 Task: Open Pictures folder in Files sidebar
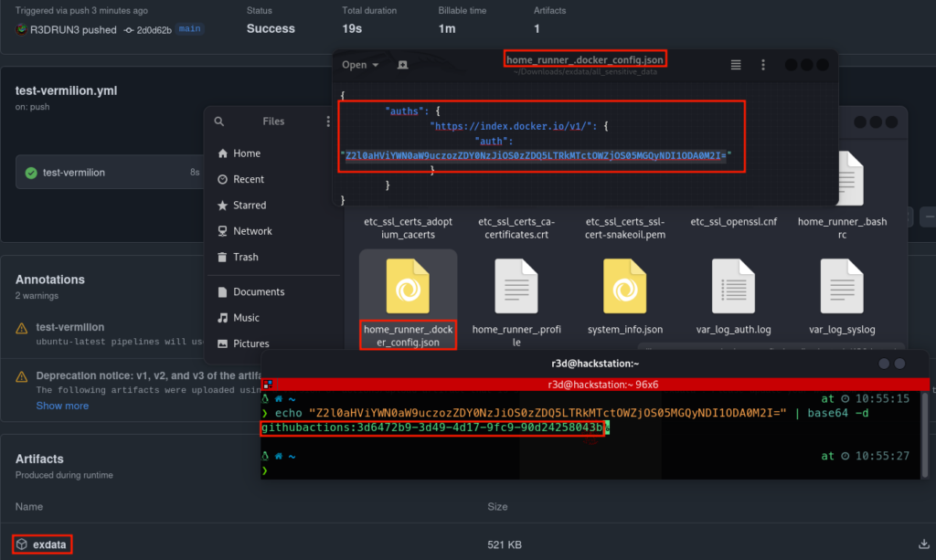(250, 343)
